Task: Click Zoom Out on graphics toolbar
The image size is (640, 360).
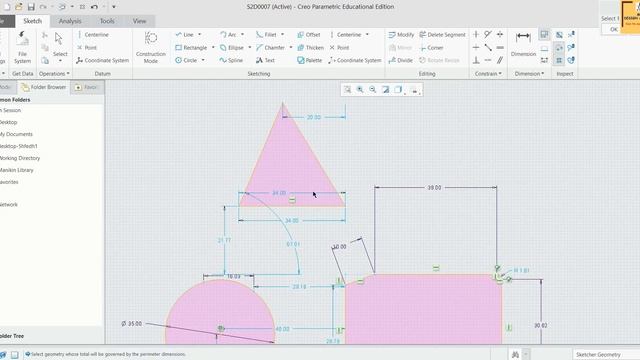Action: (372, 90)
